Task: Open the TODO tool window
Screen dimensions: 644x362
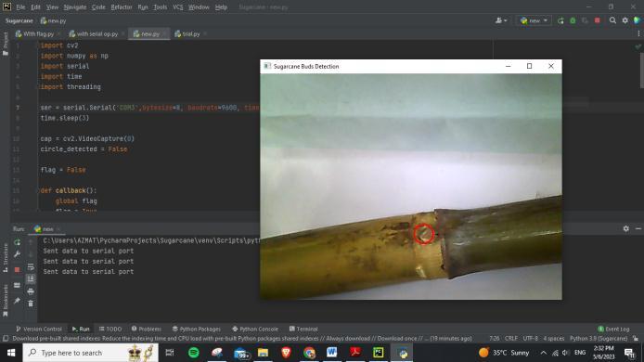Action: tap(110, 329)
